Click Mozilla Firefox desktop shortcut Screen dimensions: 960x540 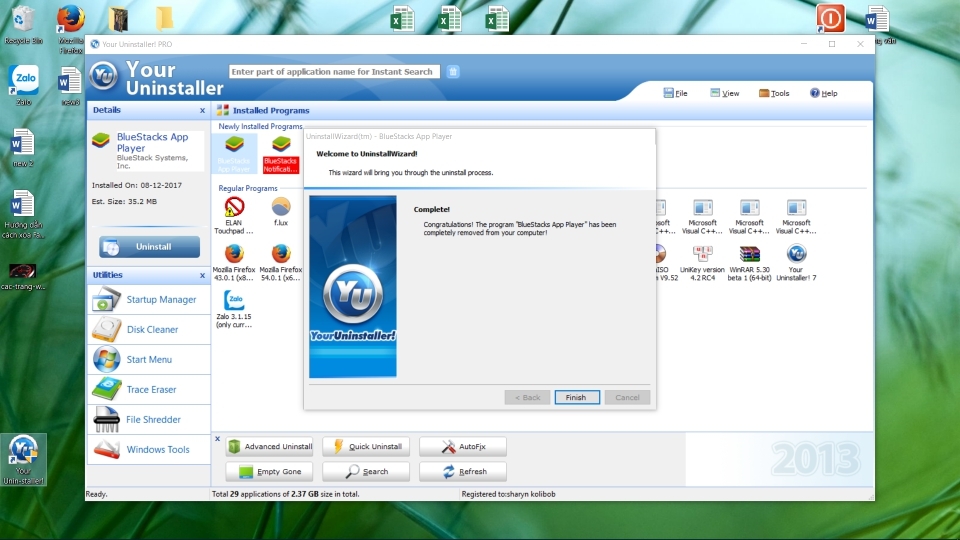click(x=70, y=28)
